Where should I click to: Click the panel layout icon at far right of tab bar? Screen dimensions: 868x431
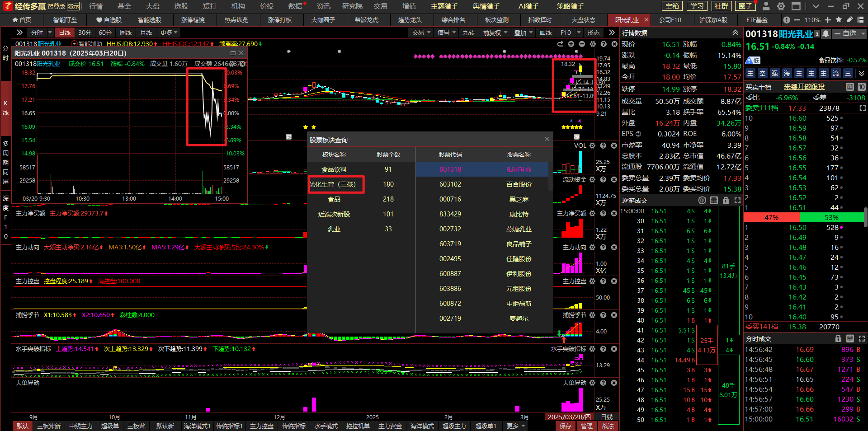[x=860, y=20]
